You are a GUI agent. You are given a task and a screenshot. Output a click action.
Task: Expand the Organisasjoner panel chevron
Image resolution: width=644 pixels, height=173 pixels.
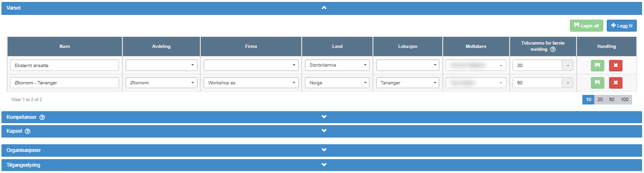point(324,150)
